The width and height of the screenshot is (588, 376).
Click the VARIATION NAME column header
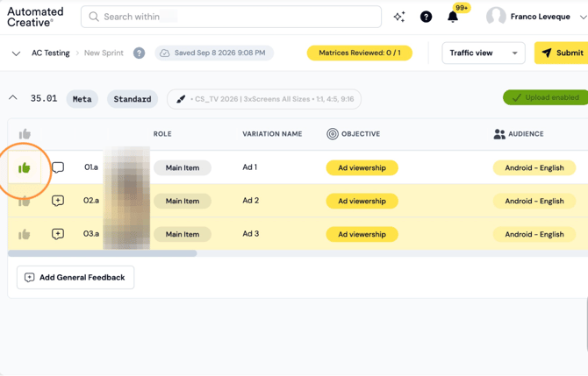pyautogui.click(x=272, y=134)
